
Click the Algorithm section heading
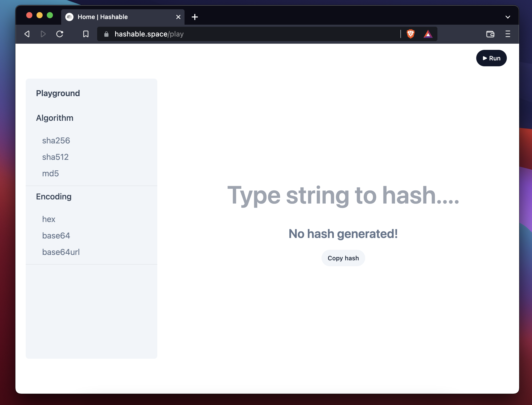pos(55,118)
